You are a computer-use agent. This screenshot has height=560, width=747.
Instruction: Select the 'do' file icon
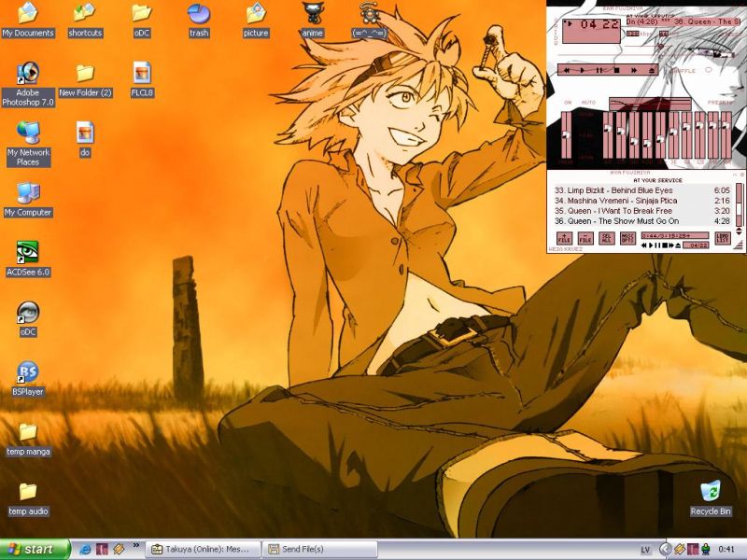[85, 139]
